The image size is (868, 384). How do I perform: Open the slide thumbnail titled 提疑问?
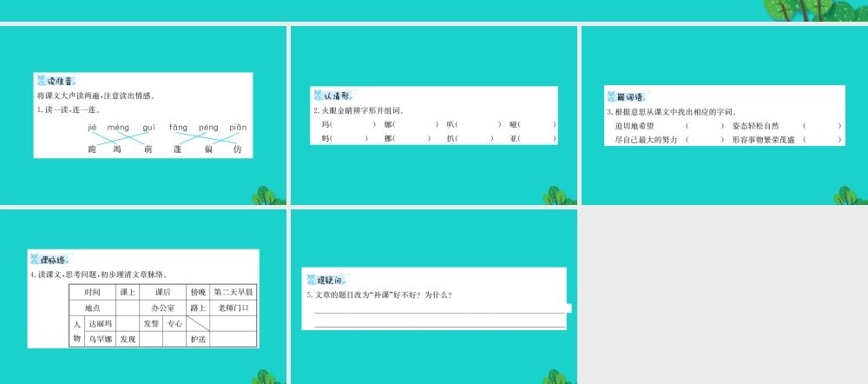pos(433,296)
